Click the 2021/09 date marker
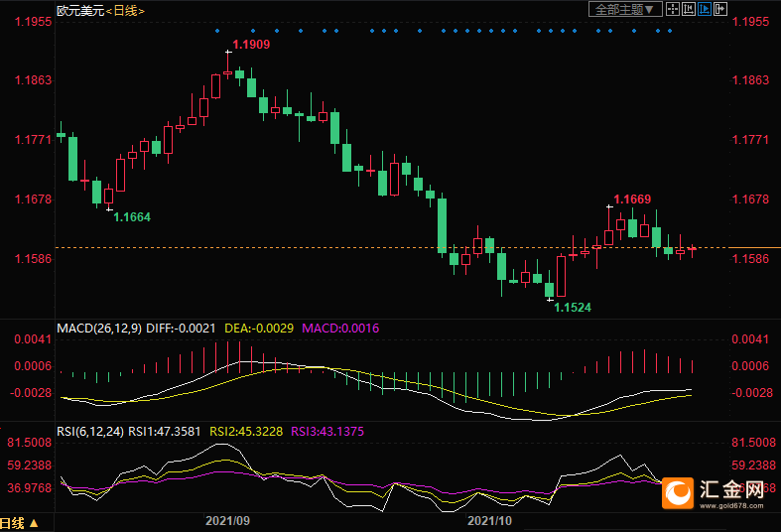Viewport: 781px width, 532px height. (x=227, y=521)
